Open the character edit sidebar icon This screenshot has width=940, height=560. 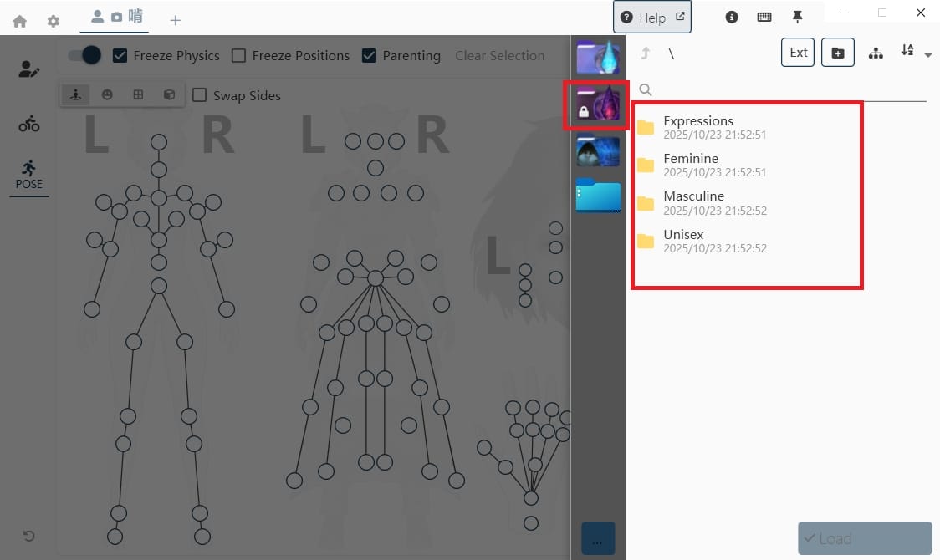[x=28, y=69]
